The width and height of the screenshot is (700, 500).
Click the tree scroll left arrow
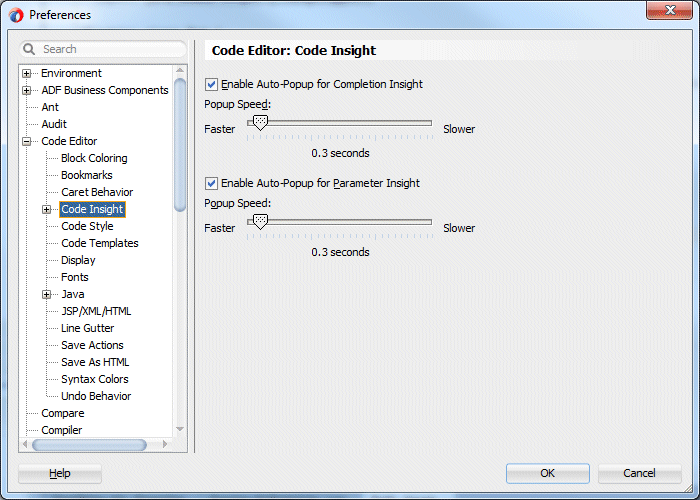click(25, 444)
